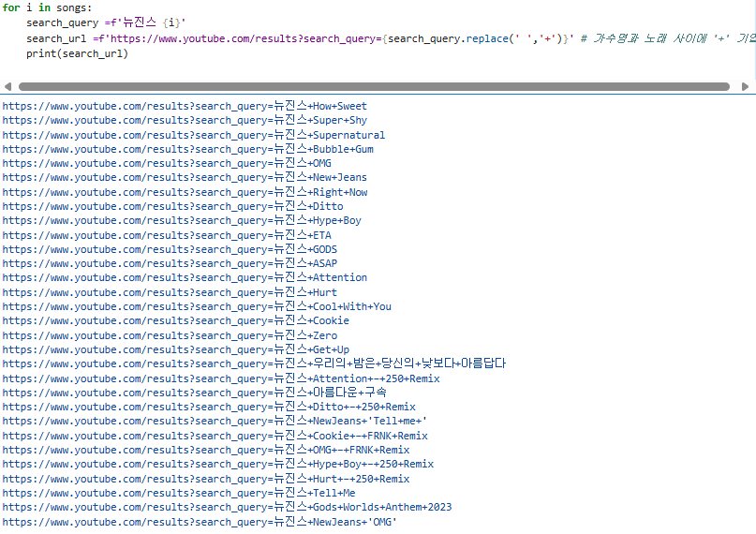Open the 우리의+밤은+당신의+낮보다+아름답다 link
Viewport: 756px width, 534px height.
[254, 363]
